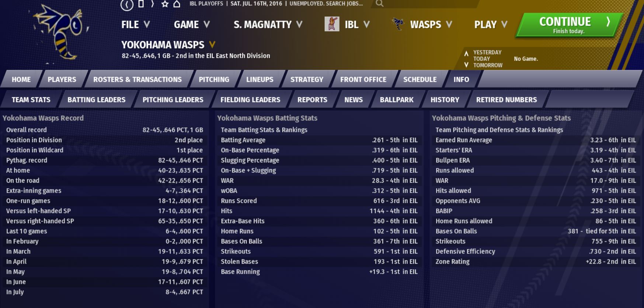
Task: Click the Unemployed Search Jobs link
Action: pos(326,4)
